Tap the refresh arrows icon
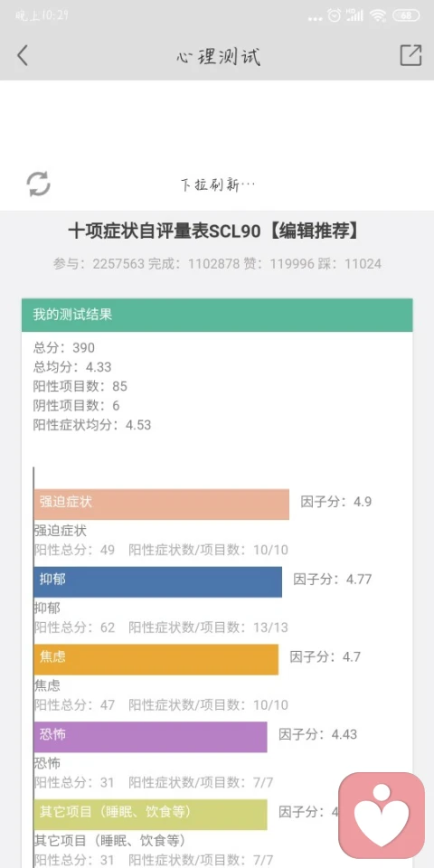 [x=39, y=184]
